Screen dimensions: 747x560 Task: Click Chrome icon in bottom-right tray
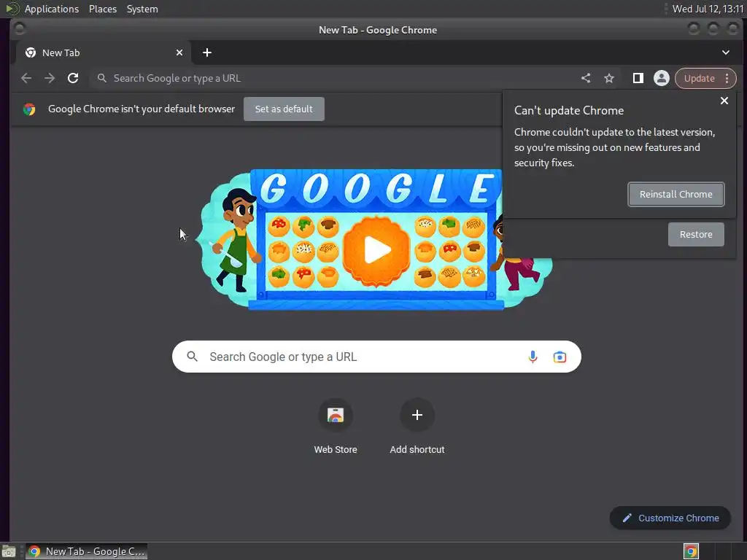coord(691,551)
